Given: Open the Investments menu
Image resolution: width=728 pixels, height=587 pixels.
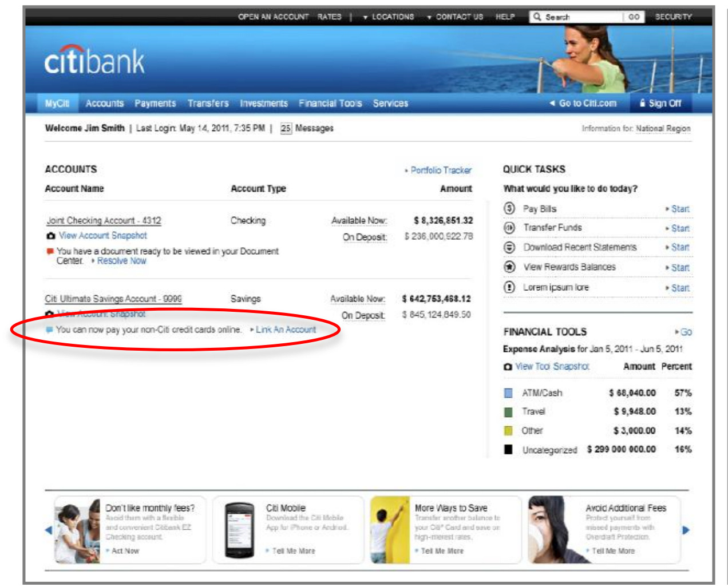Looking at the screenshot, I should point(264,103).
